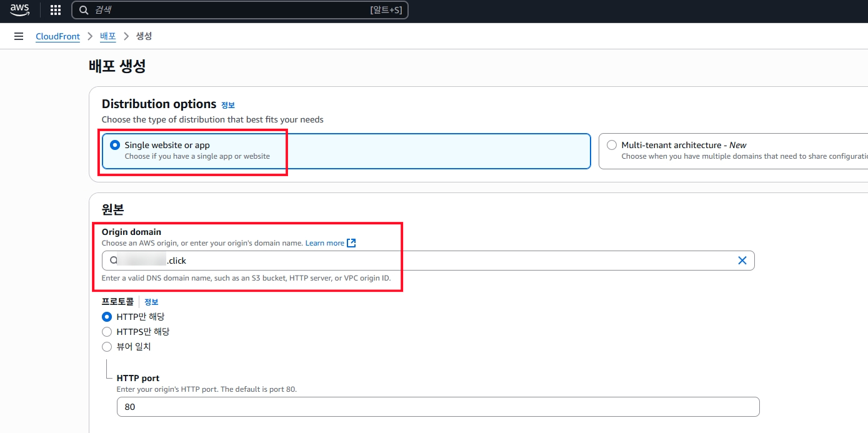This screenshot has width=868, height=433.
Task: Click the 배포 생성 page heading
Action: pyautogui.click(x=117, y=66)
